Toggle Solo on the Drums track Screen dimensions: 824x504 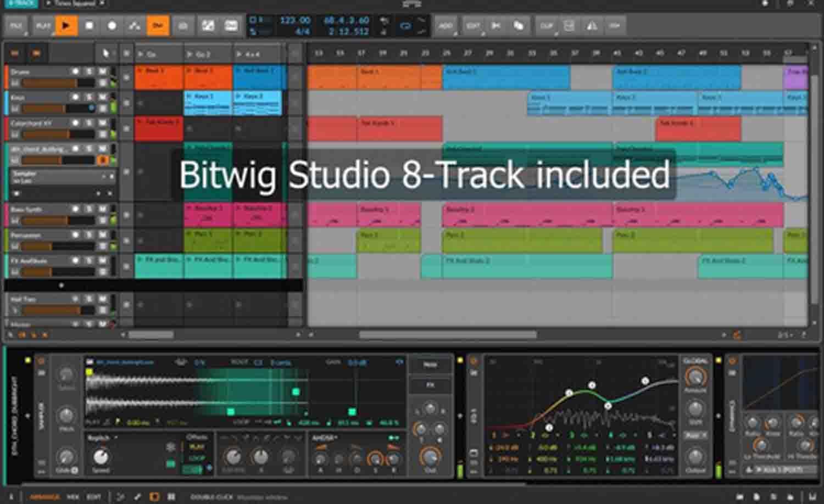click(x=90, y=71)
